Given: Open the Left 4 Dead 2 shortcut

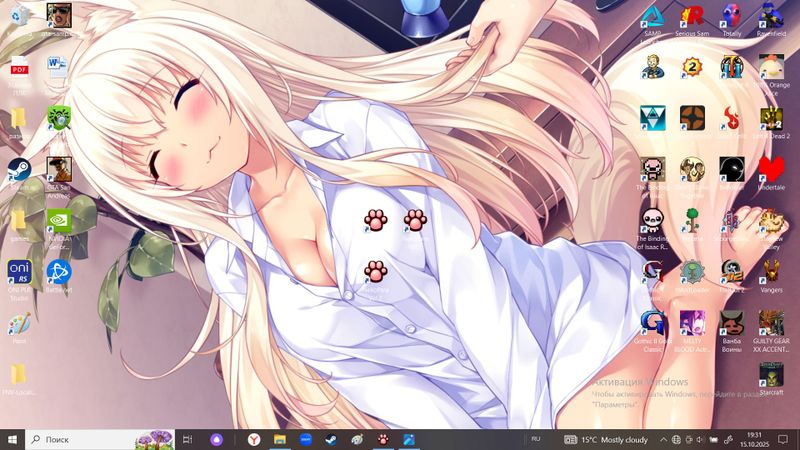Looking at the screenshot, I should coord(770,118).
